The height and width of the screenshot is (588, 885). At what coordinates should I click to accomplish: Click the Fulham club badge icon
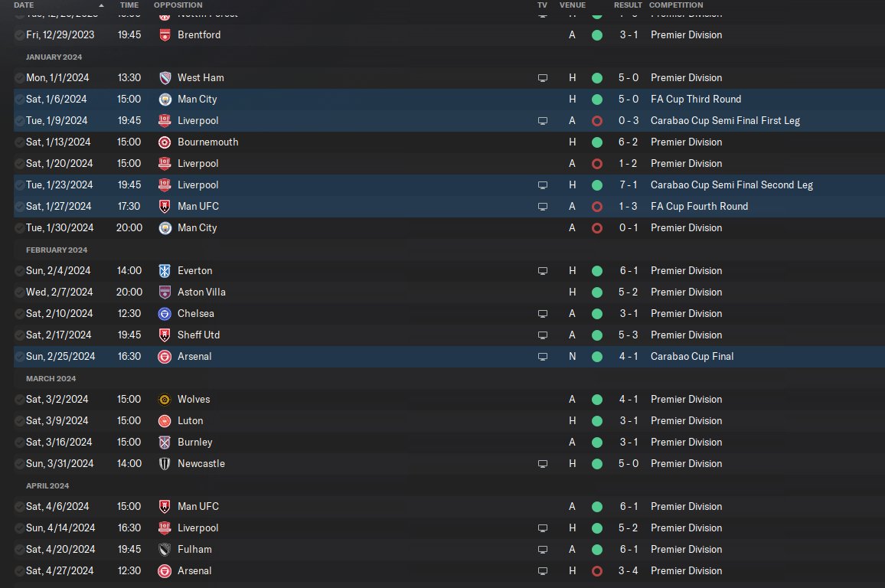[165, 550]
